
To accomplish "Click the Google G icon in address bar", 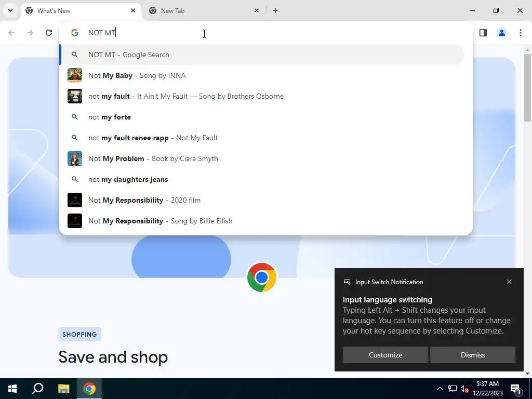I will [75, 33].
